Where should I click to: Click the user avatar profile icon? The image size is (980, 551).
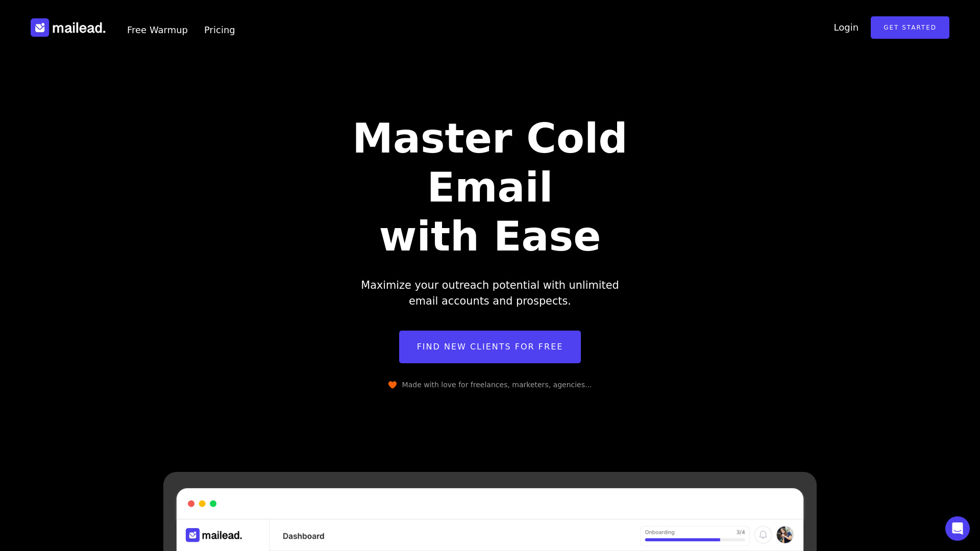pos(784,535)
